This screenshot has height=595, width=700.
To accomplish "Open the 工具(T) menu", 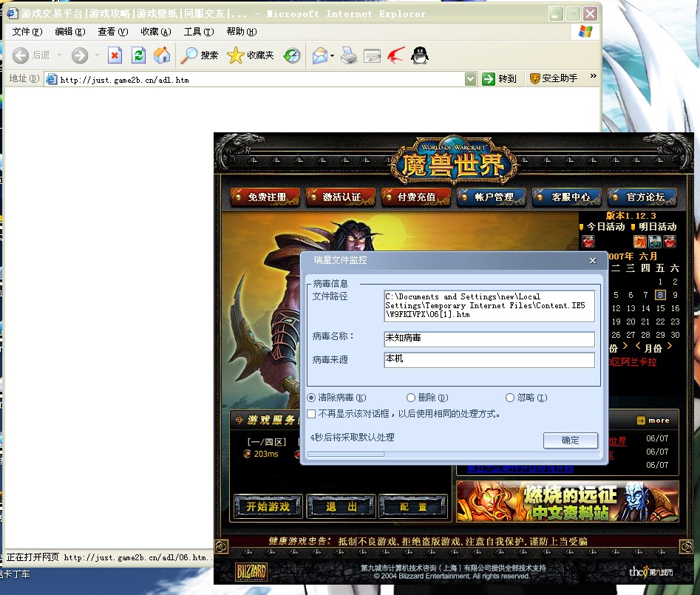I will pos(199,32).
